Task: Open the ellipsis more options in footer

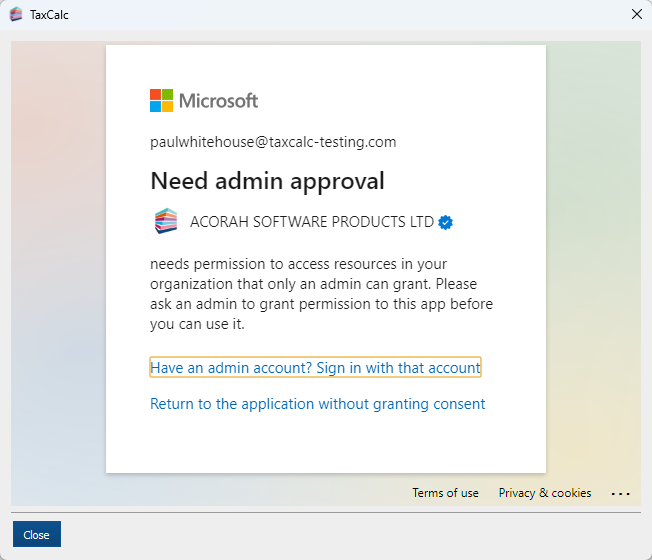Action: [x=620, y=493]
